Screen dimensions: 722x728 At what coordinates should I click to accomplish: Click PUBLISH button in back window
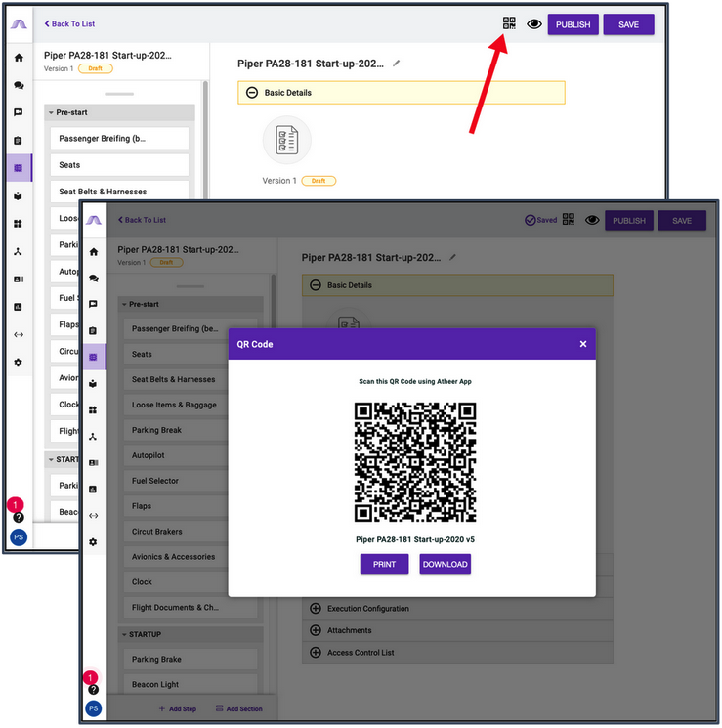573,24
